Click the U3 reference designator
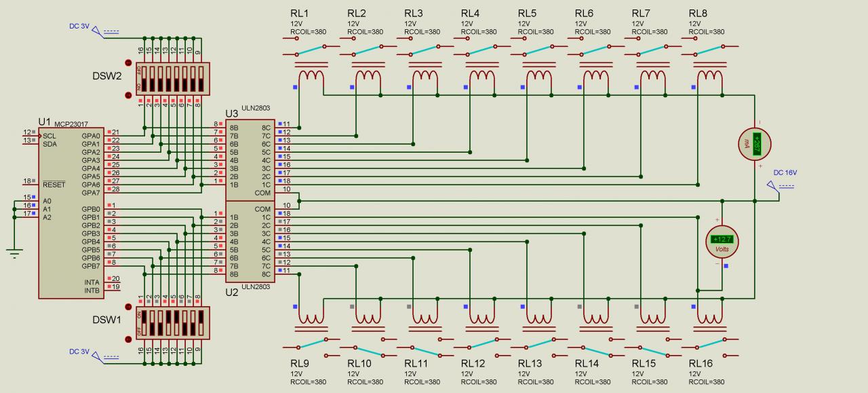The height and width of the screenshot is (393, 868). pos(232,113)
